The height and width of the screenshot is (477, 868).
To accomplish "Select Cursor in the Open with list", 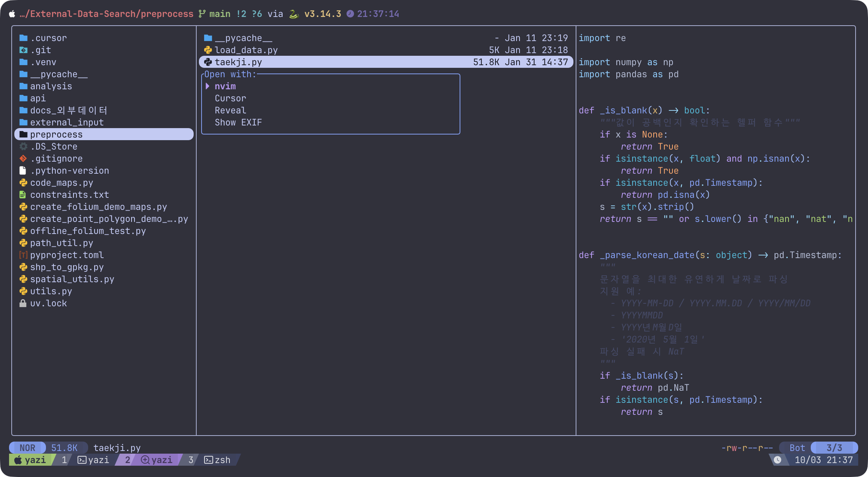I will click(230, 98).
